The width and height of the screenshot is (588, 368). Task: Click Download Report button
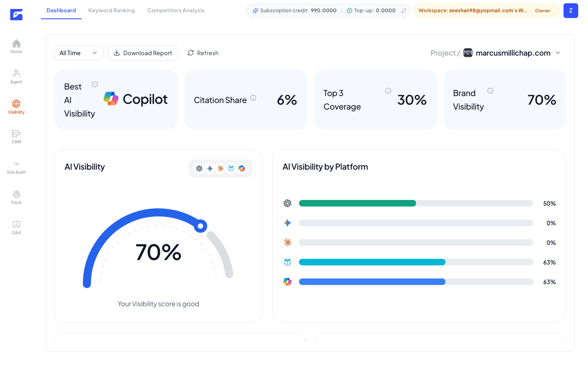[x=143, y=53]
